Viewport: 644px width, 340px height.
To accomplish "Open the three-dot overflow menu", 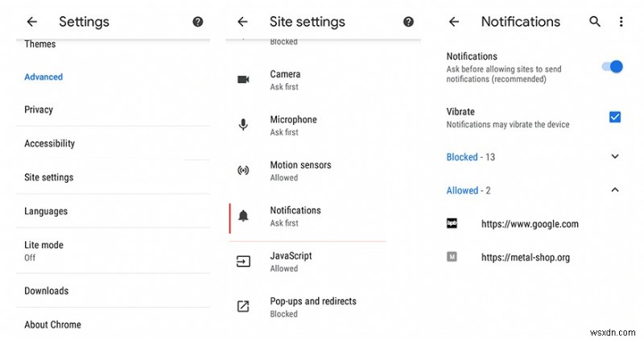I will point(620,22).
